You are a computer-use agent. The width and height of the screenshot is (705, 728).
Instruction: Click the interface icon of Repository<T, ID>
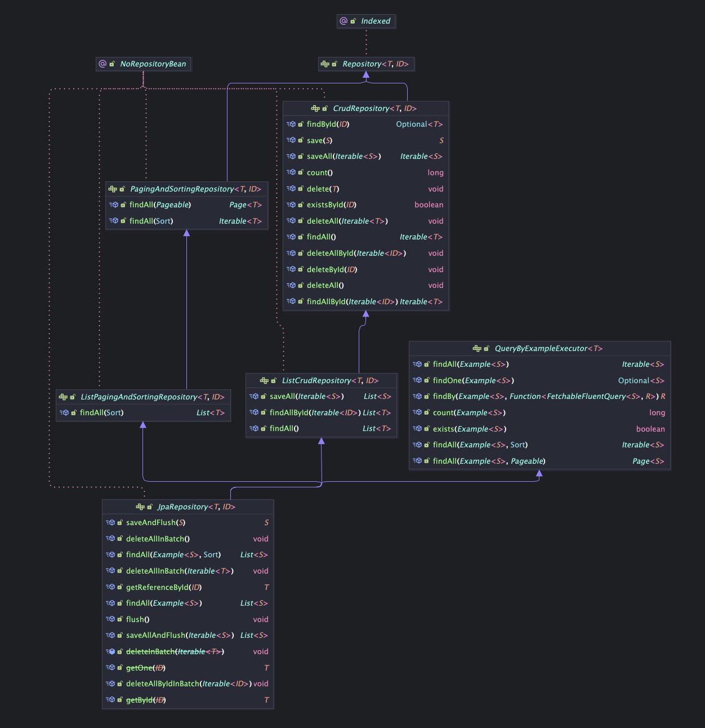point(325,64)
